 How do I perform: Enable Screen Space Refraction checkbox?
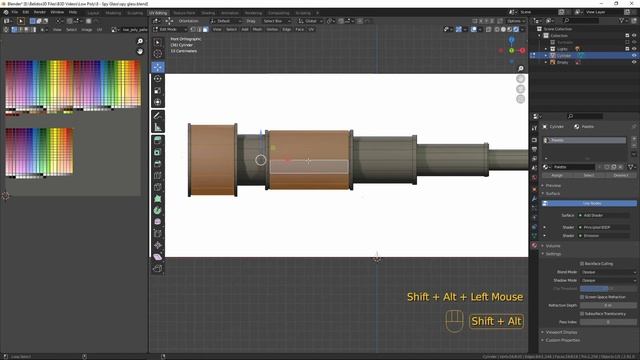(x=582, y=297)
